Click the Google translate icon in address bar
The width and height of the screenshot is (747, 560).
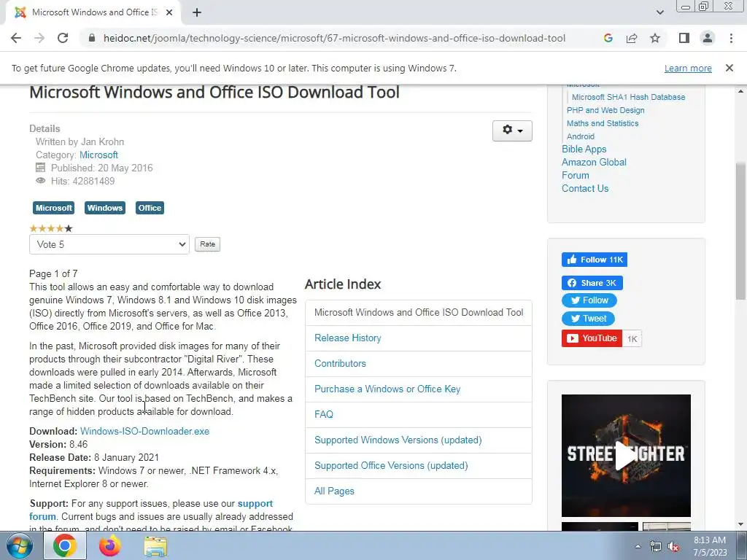click(608, 38)
